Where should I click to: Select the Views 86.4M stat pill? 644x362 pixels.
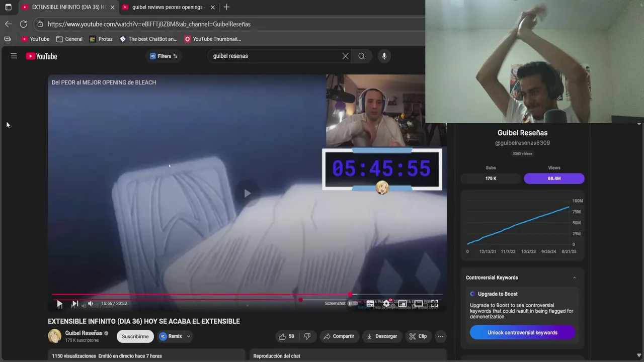[554, 178]
